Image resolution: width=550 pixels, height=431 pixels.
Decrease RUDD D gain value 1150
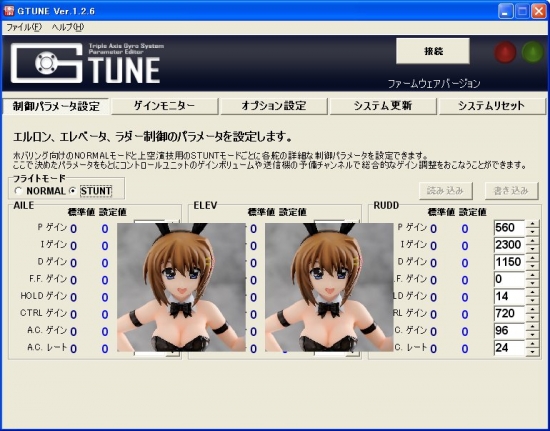point(532,266)
